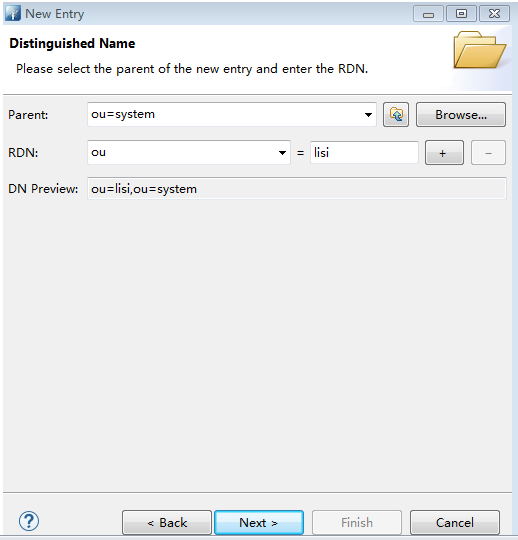Proceed with the Next button
Screen dimensions: 518x540
pyautogui.click(x=259, y=522)
